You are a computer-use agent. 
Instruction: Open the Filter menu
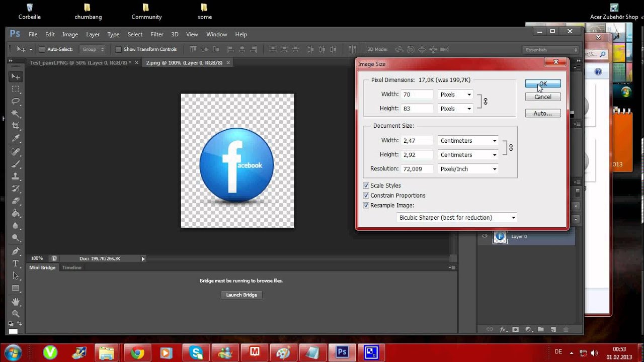(x=157, y=34)
